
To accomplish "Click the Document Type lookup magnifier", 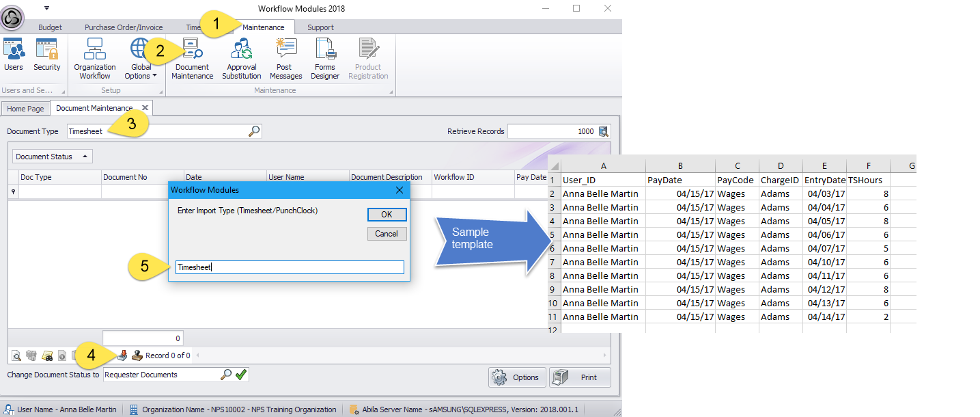I will [x=253, y=131].
